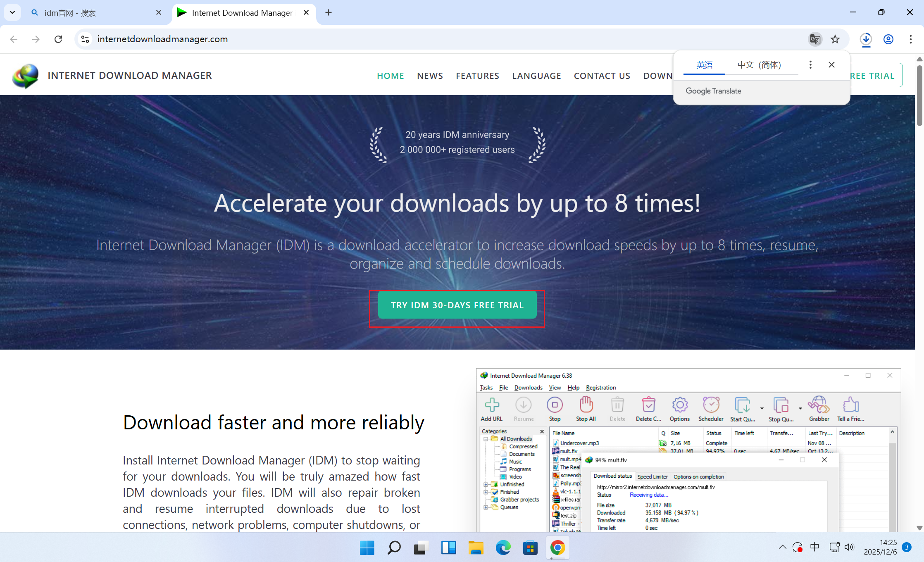Click CONTACT US link in header
The height and width of the screenshot is (562, 924).
tap(602, 76)
